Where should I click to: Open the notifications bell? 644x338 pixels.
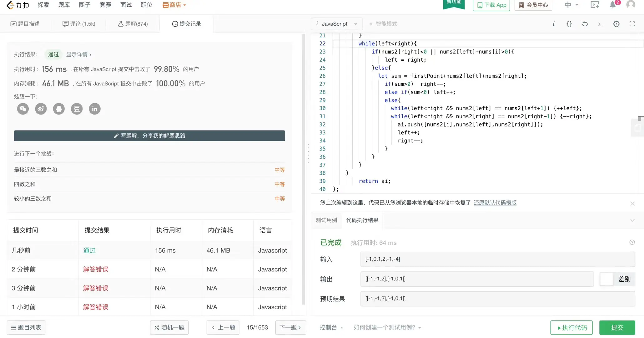[613, 5]
